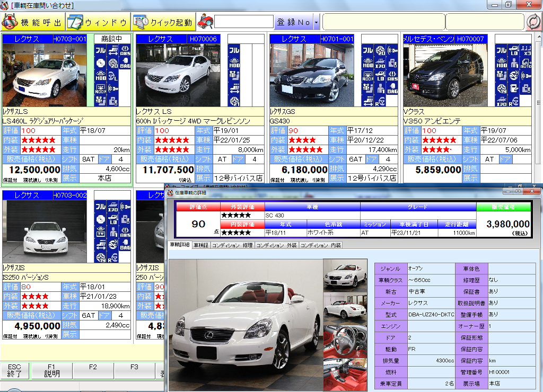Image resolution: width=543 pixels, height=392 pixels.
Task: Click the leather seat 革 icon on card H070006
Action: pyautogui.click(x=234, y=75)
